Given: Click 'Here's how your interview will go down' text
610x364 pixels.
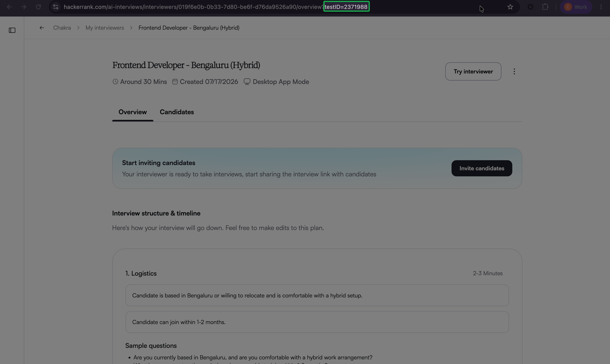Looking at the screenshot, I should pyautogui.click(x=218, y=228).
